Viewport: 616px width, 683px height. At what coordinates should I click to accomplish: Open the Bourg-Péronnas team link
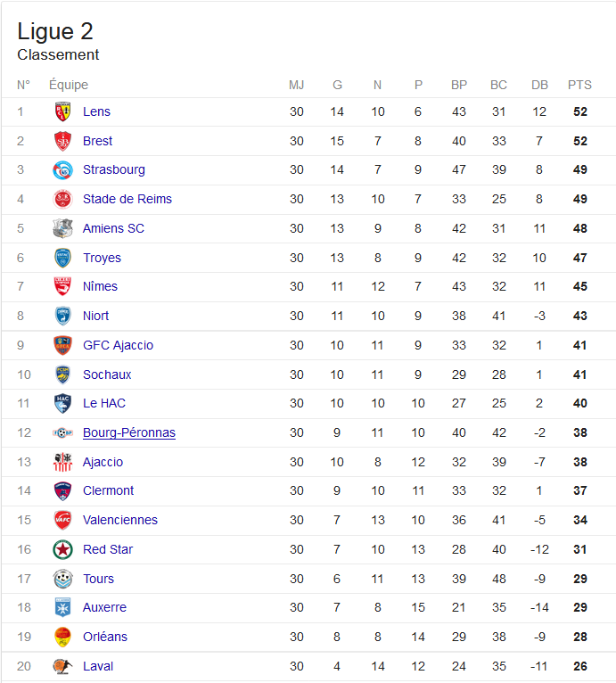(129, 432)
